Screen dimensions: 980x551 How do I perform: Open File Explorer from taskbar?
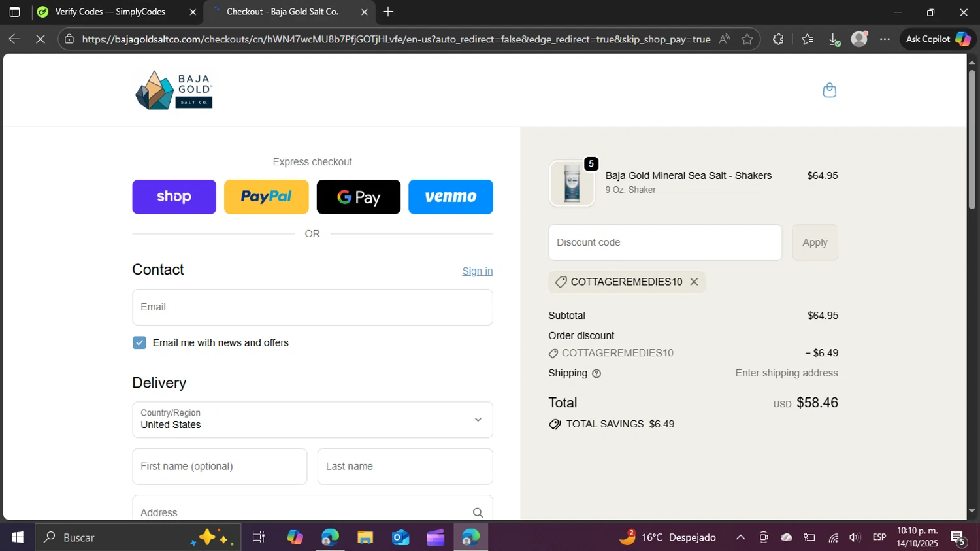coord(365,537)
